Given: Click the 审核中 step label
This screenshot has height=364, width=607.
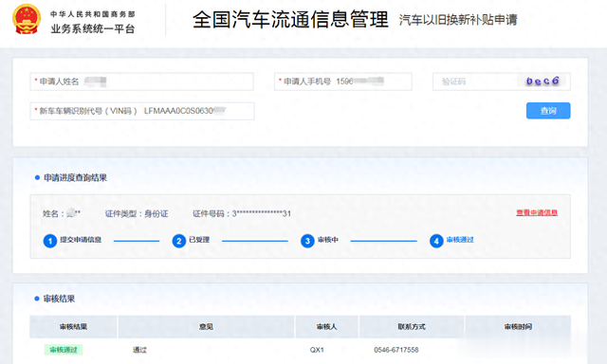Looking at the screenshot, I should click(328, 240).
